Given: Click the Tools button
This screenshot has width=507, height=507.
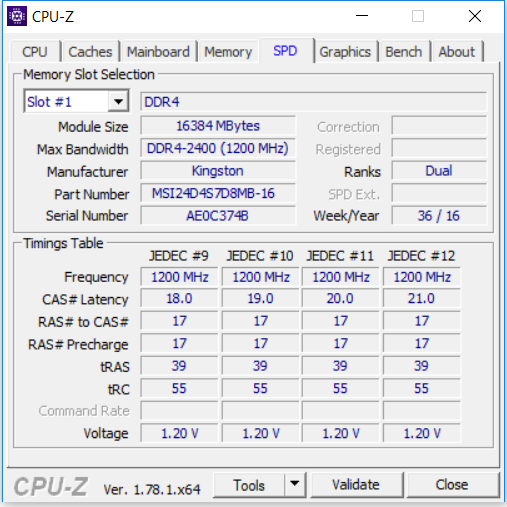Looking at the screenshot, I should (249, 485).
